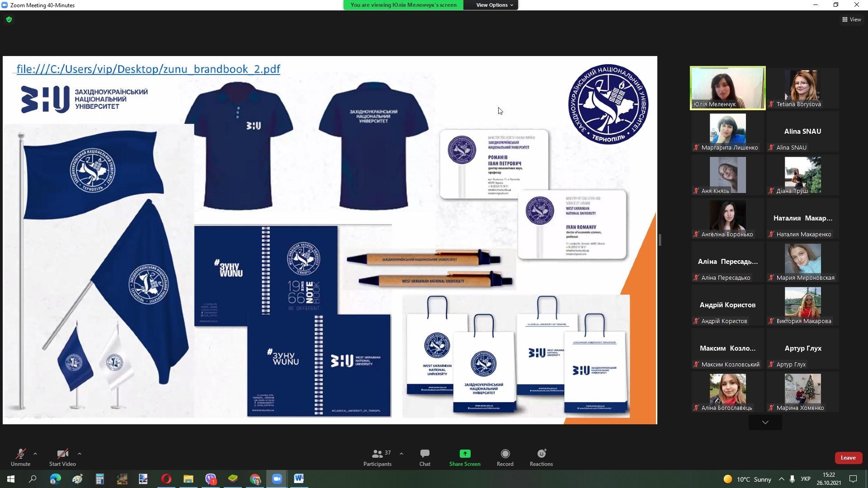Select Маргарита Лишенко participant tile
The height and width of the screenshot is (488, 868).
click(727, 131)
